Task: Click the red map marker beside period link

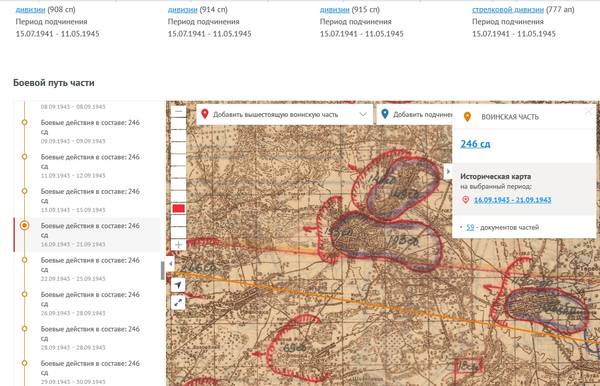Action: pyautogui.click(x=465, y=200)
